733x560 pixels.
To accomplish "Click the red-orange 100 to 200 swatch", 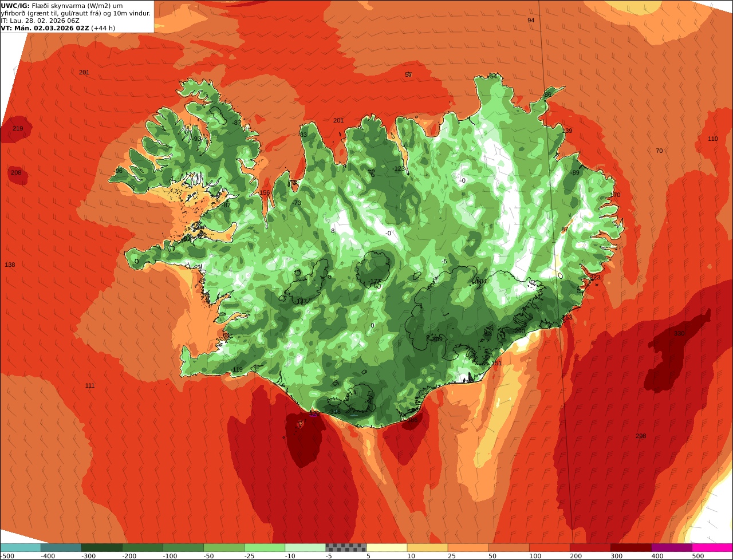I will (x=549, y=547).
